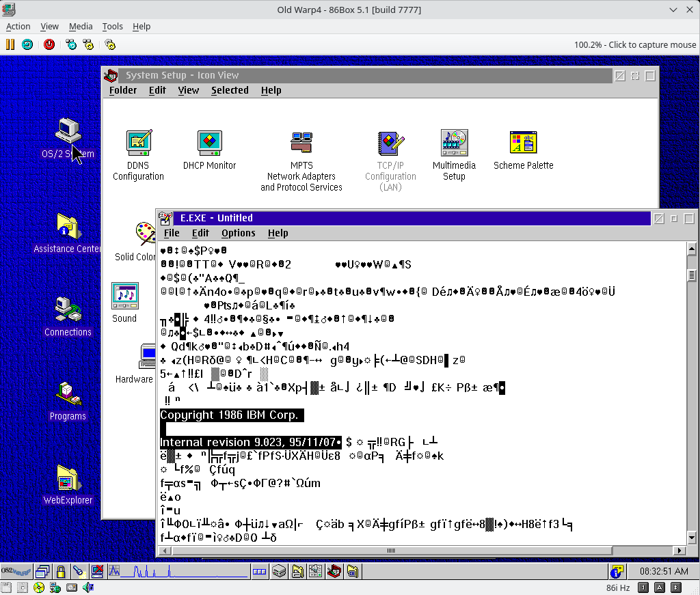Open the Scheme Palette icon

point(523,143)
